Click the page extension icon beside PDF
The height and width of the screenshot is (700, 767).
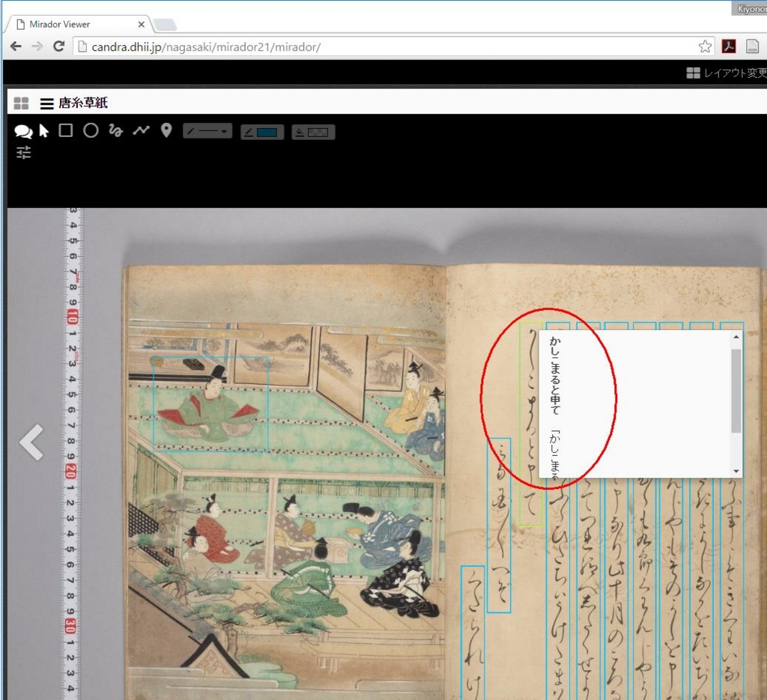(752, 46)
